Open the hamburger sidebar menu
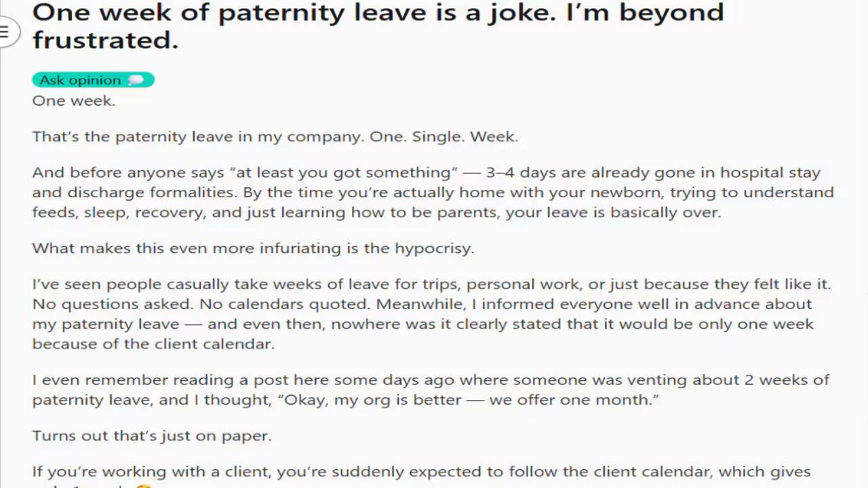This screenshot has height=488, width=868. [x=5, y=32]
